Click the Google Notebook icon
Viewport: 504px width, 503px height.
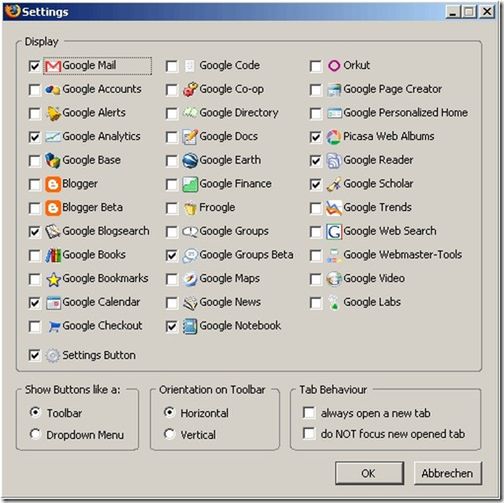click(x=190, y=326)
